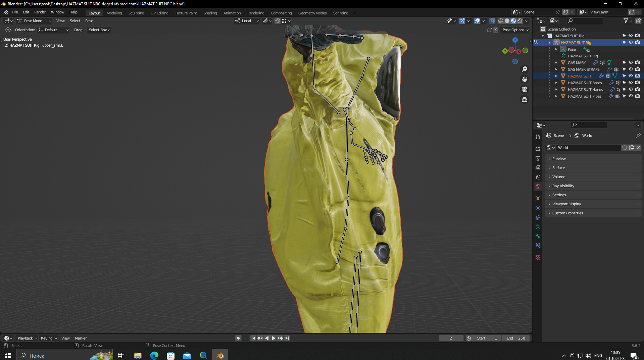Viewport: 644px width, 360px height.
Task: Toggle the X axis mirror button
Action: pos(495,30)
